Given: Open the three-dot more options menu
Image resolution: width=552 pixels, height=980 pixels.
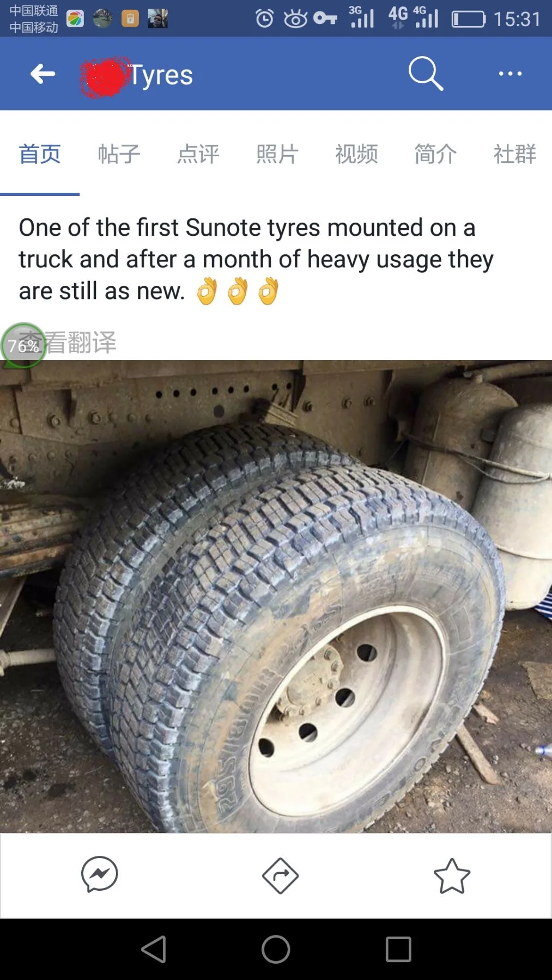Looking at the screenshot, I should [x=510, y=73].
